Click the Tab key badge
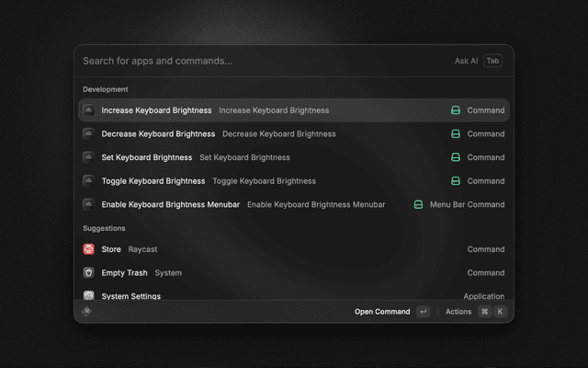 [492, 61]
